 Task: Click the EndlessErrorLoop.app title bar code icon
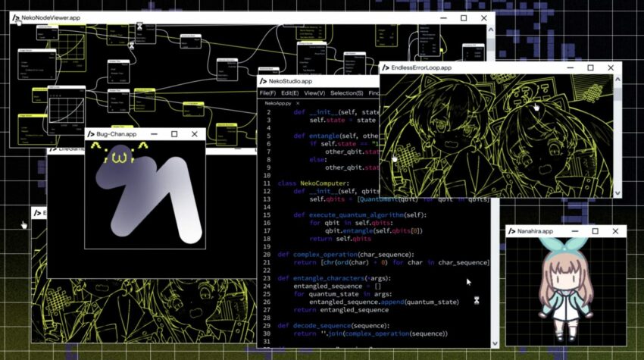click(386, 67)
